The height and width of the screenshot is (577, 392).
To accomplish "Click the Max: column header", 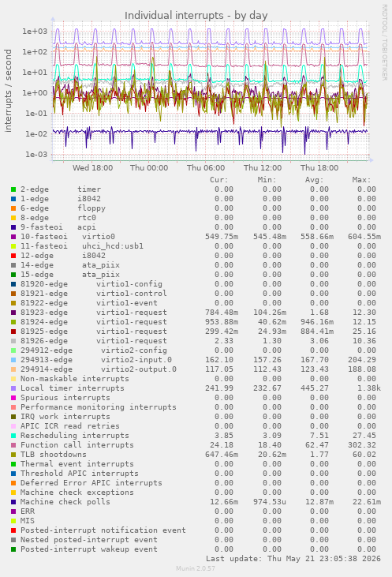I will [x=361, y=180].
